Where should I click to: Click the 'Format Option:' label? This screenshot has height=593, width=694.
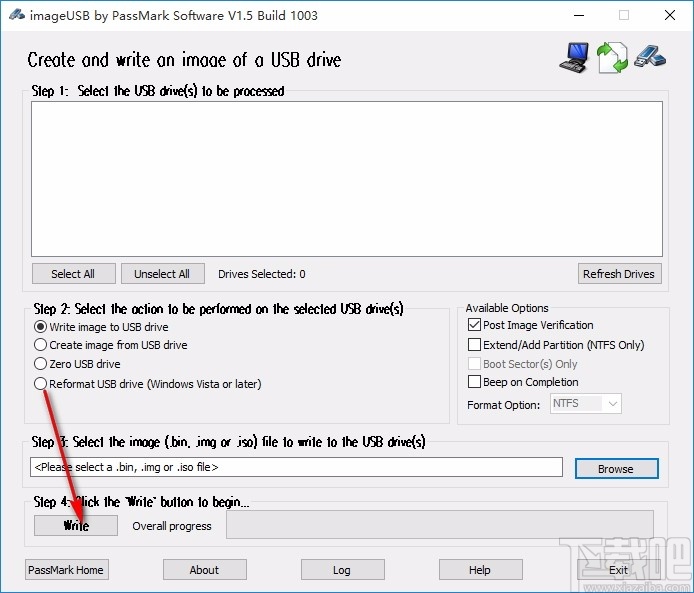(x=504, y=405)
